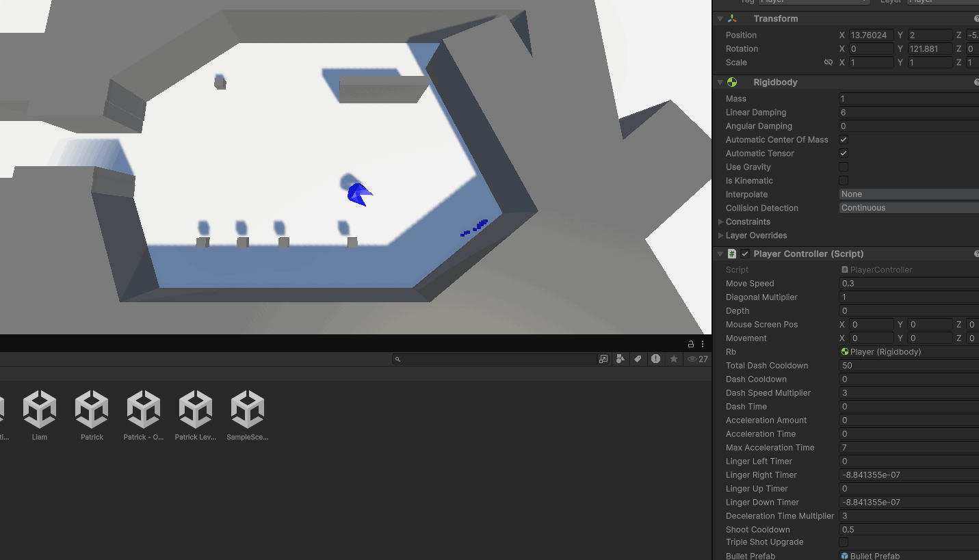This screenshot has height=560, width=979.
Task: Click the Search by Log Type icon
Action: [655, 359]
